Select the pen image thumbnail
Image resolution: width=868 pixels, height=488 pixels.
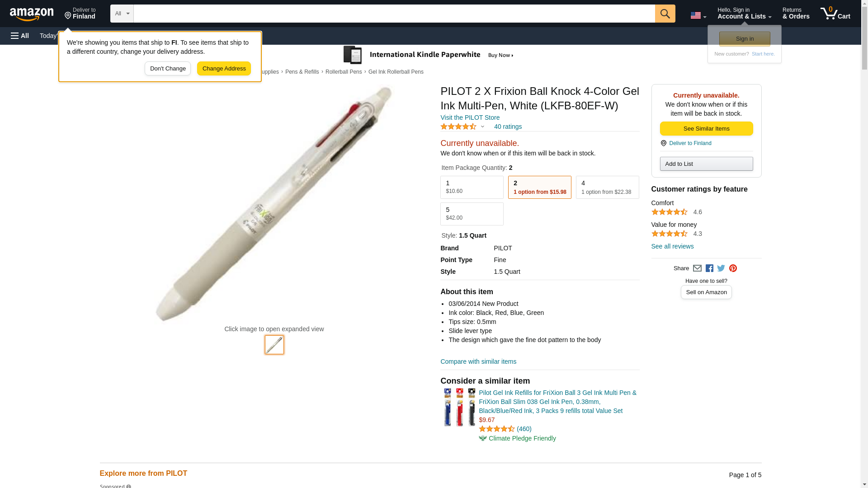[274, 345]
